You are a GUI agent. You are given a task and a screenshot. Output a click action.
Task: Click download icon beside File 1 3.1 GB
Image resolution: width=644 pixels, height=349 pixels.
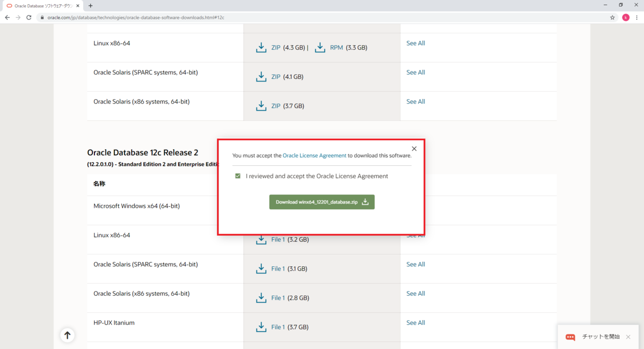261,268
